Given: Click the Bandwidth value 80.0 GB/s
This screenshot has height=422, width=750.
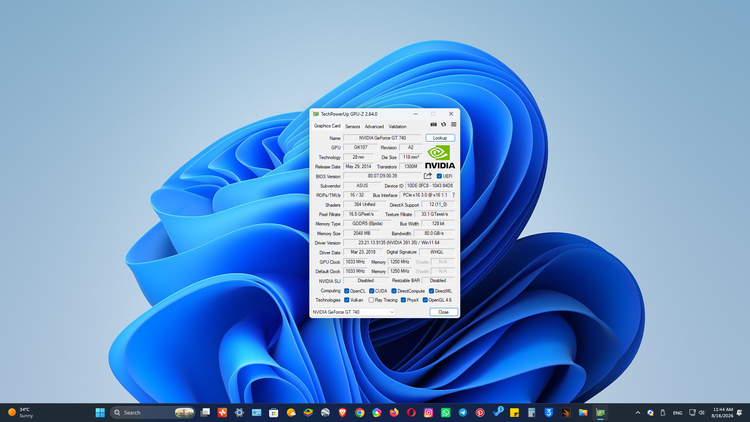Looking at the screenshot, I should pos(434,233).
